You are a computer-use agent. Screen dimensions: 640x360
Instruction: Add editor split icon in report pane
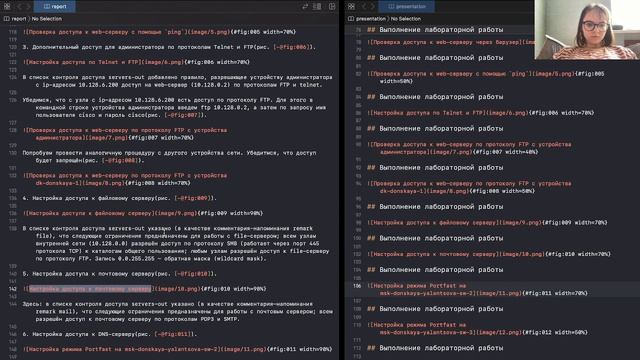[x=332, y=6]
